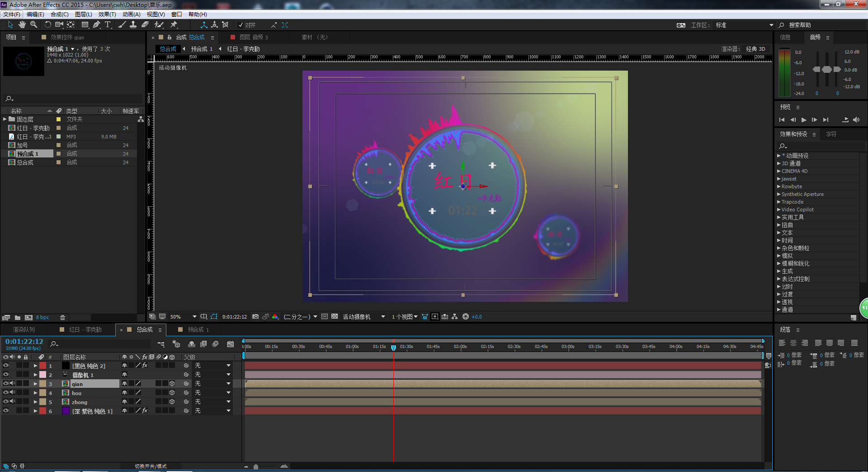Viewport: 868px width, 472px height.
Task: Open the 效果(T) menu
Action: point(107,14)
